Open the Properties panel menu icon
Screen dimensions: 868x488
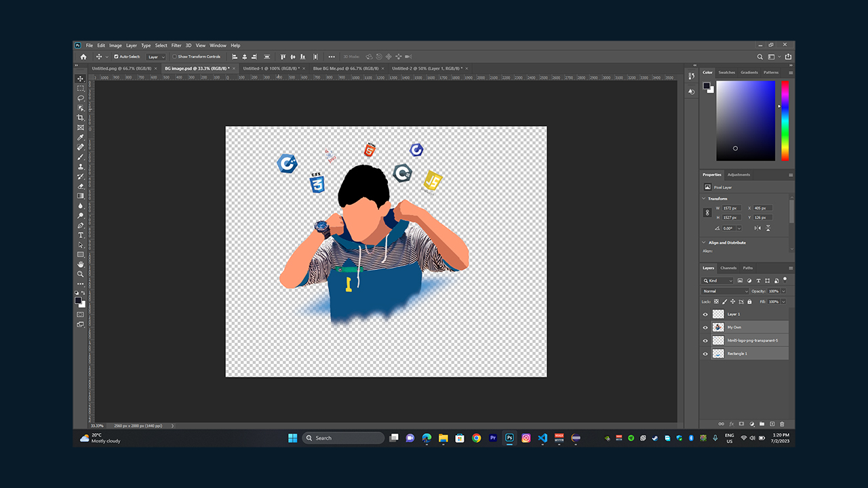coord(791,175)
